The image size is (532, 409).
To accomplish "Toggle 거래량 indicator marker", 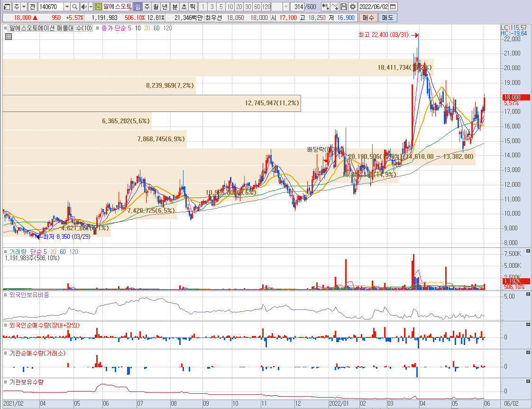I will point(5,252).
